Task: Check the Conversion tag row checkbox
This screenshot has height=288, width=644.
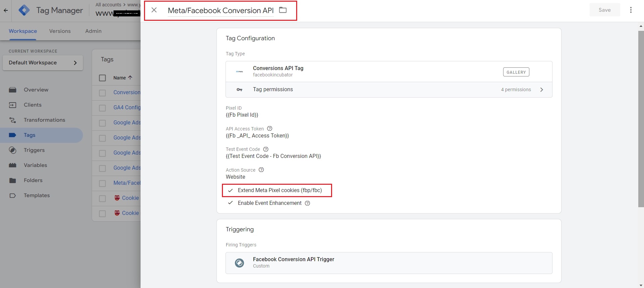Action: [x=102, y=93]
